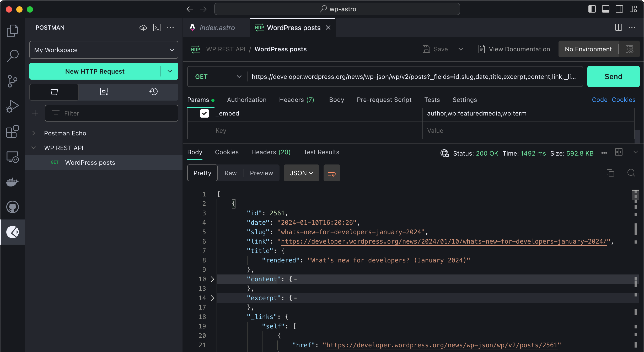Open the GitHub view
Viewport: 644px width, 352px height.
pos(12,207)
